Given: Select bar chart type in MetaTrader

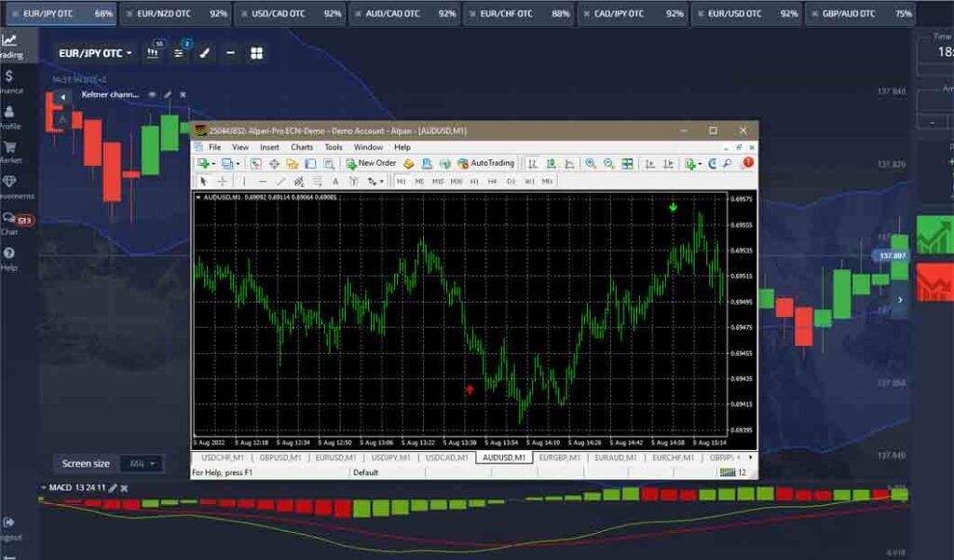Looking at the screenshot, I should click(x=532, y=163).
